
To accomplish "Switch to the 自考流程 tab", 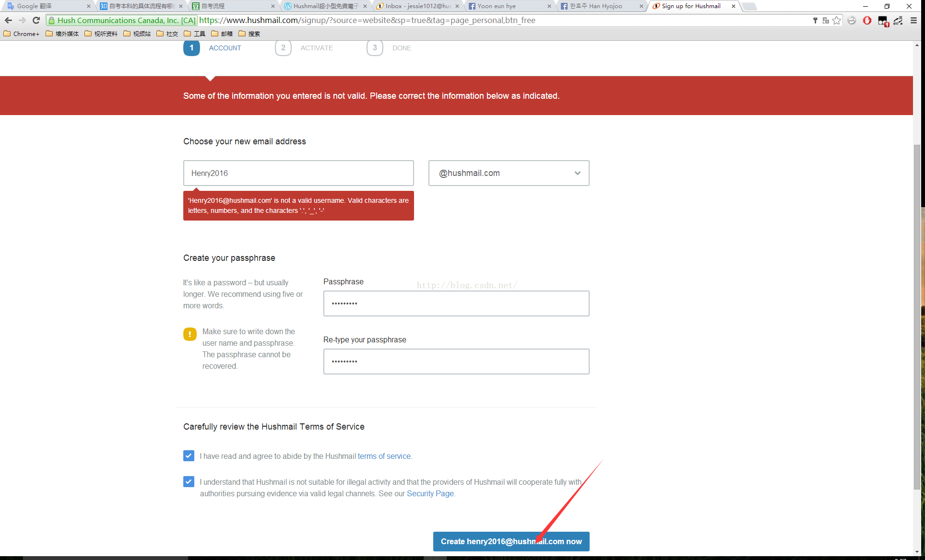I will (231, 6).
